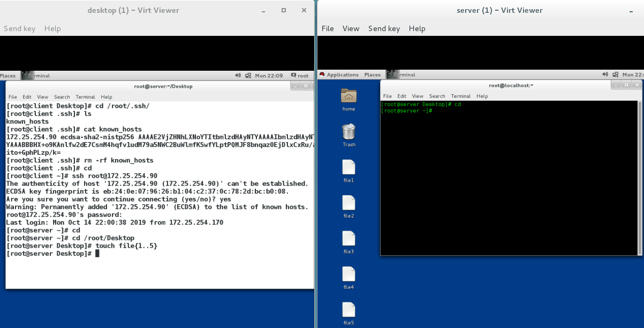Image resolution: width=644 pixels, height=328 pixels.
Task: Open View menu of server Virt Viewer
Action: [x=351, y=28]
